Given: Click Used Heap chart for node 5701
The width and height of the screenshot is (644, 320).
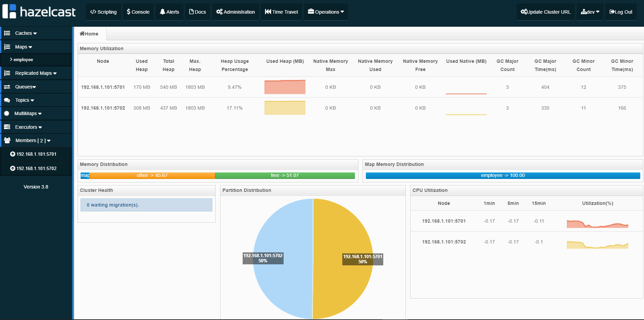Looking at the screenshot, I should 285,87.
